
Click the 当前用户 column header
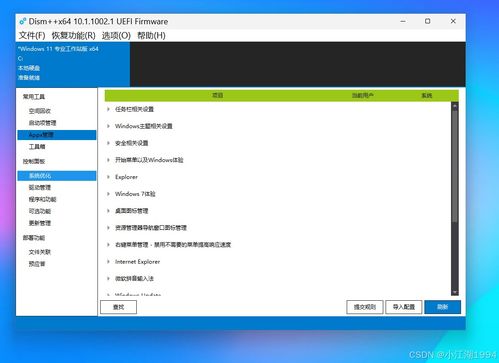pos(363,96)
